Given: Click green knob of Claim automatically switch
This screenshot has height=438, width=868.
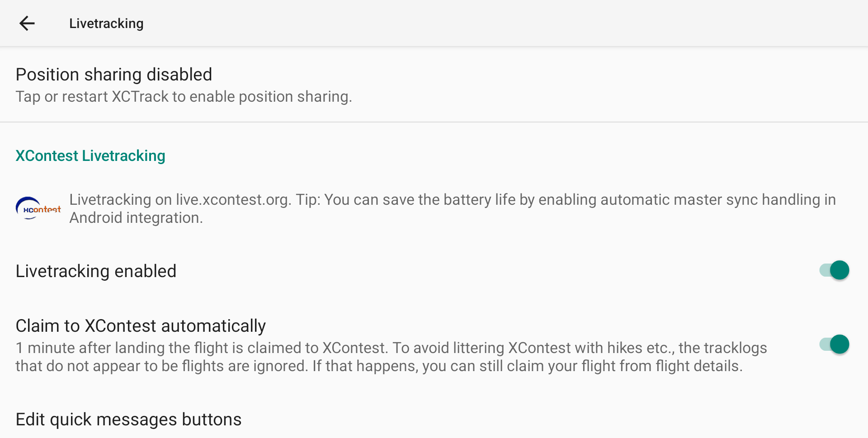Looking at the screenshot, I should click(840, 344).
